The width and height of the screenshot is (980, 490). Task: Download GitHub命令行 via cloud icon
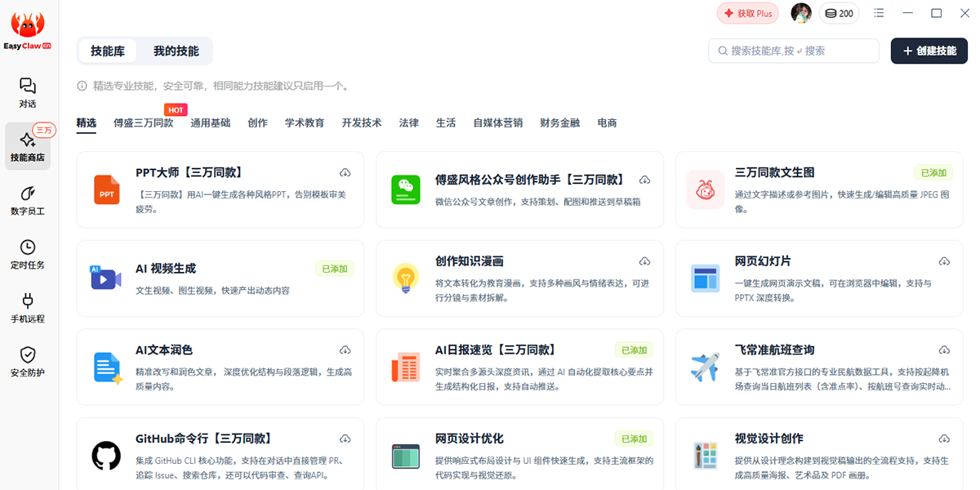pos(345,439)
